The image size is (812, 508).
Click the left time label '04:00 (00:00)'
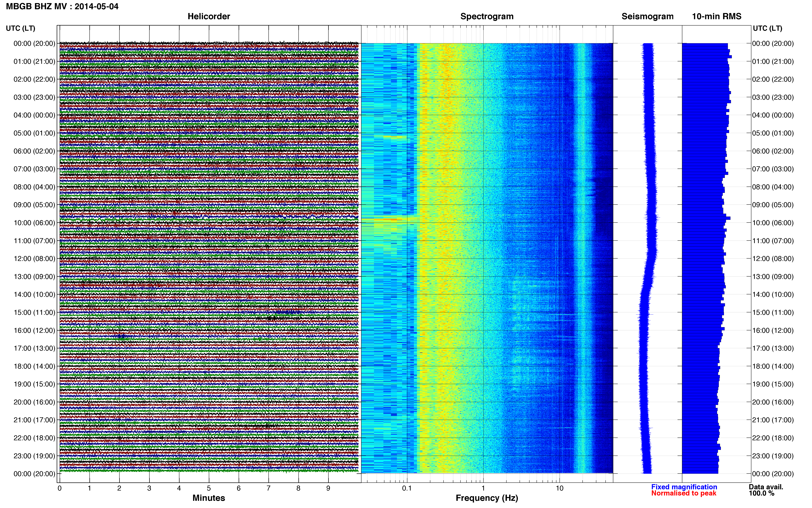34,115
